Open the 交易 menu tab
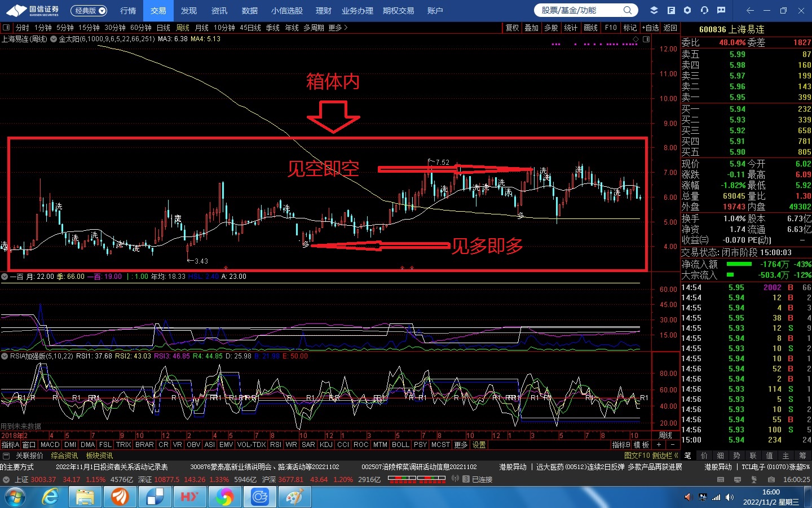812x508 pixels. coord(158,11)
